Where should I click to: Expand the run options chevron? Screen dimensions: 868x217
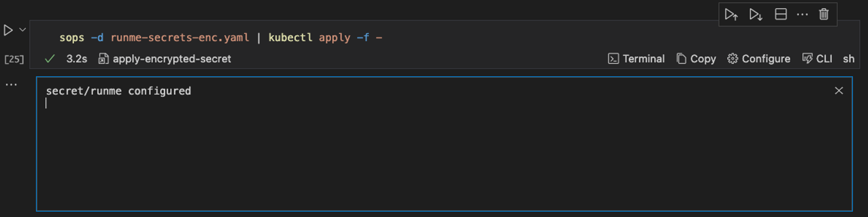23,30
